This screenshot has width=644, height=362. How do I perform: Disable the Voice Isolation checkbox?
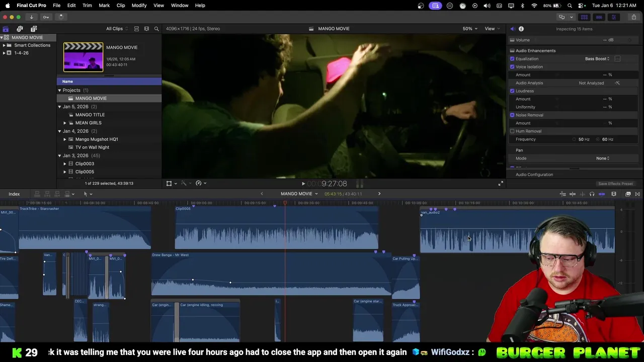[512, 67]
